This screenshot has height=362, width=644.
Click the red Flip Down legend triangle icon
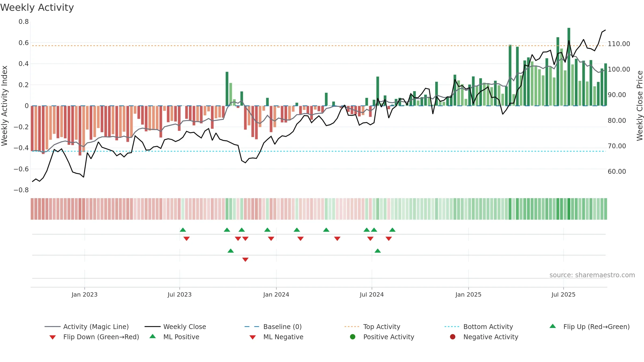(53, 337)
